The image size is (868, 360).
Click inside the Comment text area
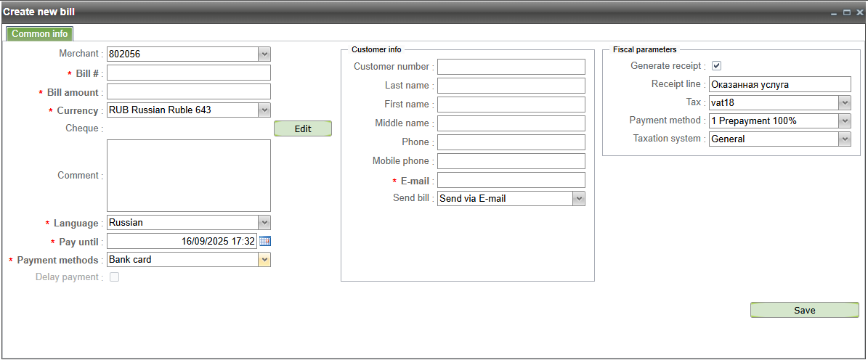click(189, 176)
